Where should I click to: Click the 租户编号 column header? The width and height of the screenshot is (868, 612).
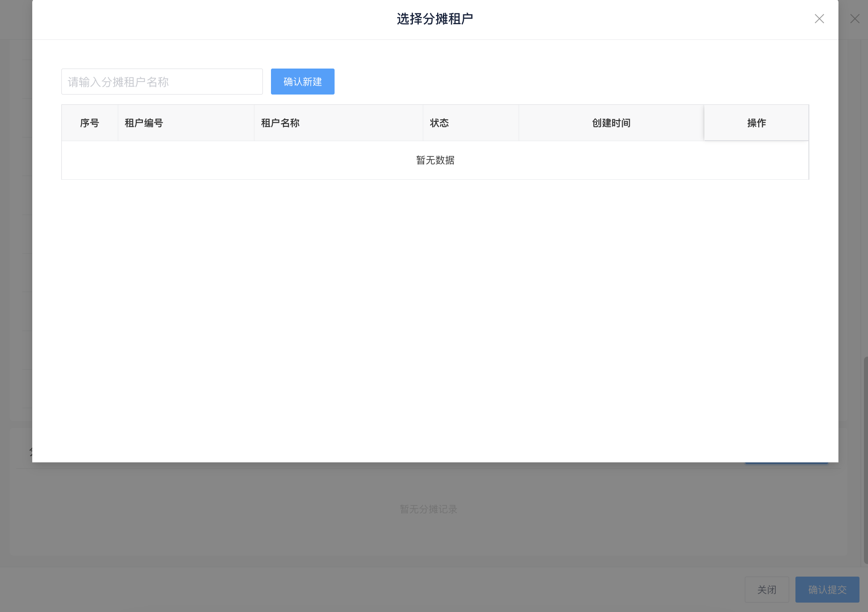[144, 123]
